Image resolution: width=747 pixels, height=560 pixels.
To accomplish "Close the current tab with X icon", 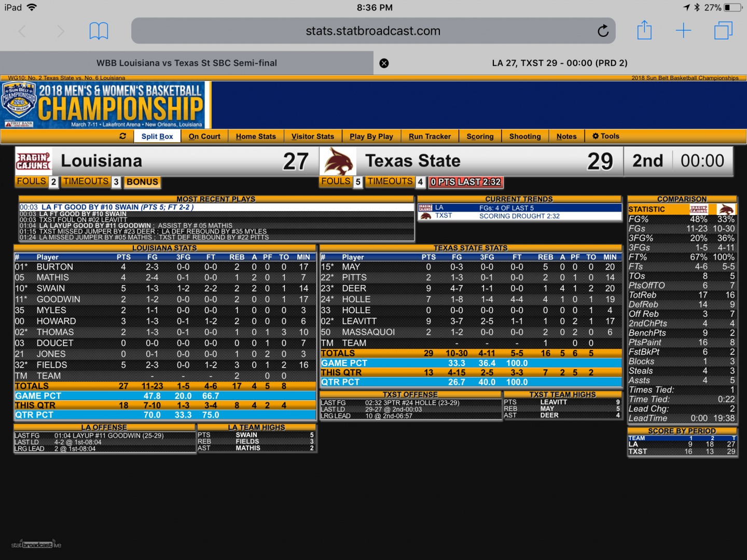I will coord(384,63).
